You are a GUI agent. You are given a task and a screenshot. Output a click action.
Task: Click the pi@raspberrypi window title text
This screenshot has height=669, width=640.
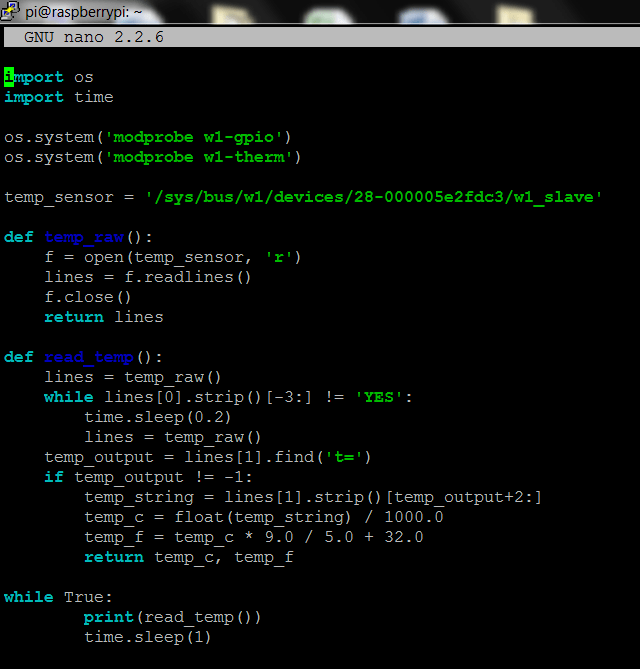click(x=83, y=12)
